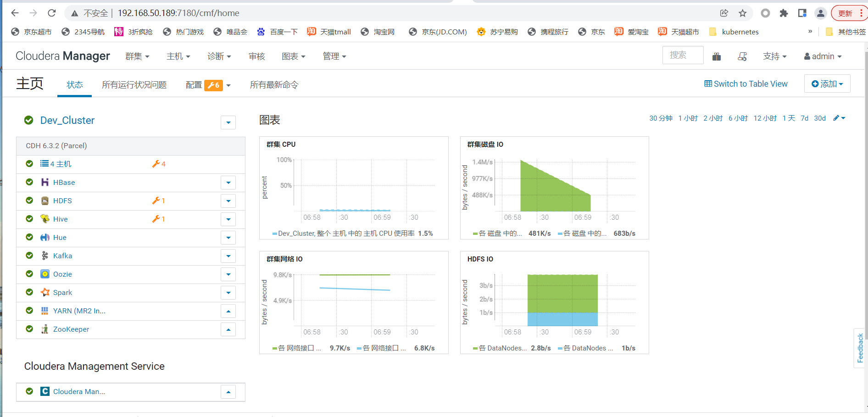
Task: Open the 配置 tab with 6 warnings
Action: (x=208, y=85)
